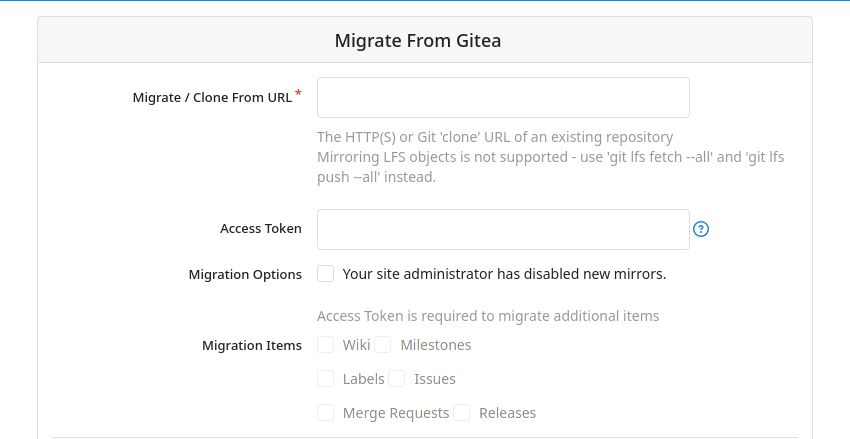Enable the Wiki migration item checkbox
The image size is (850, 439).
coord(326,345)
